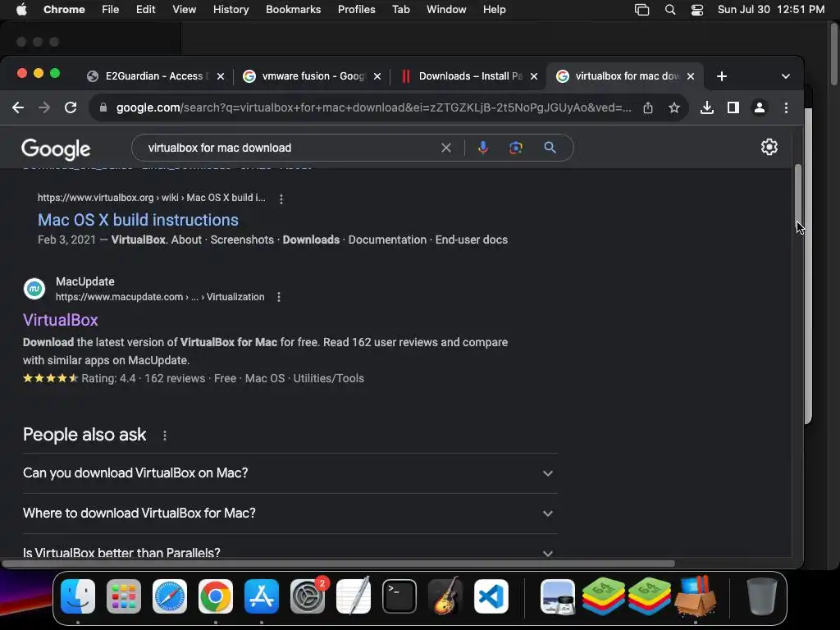
Task: Open the tab search dropdown arrow
Action: point(785,76)
